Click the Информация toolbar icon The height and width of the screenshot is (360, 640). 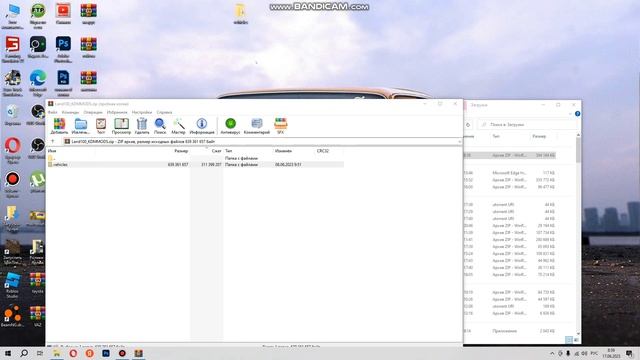[x=202, y=126]
